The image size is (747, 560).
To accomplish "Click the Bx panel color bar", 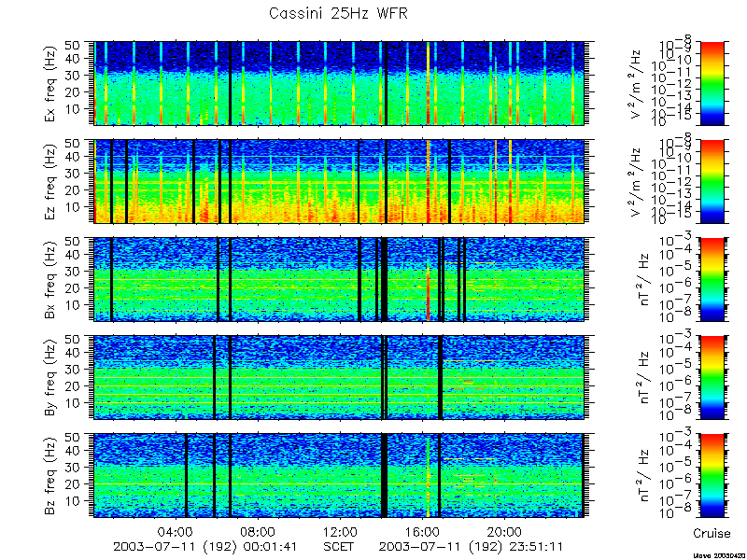I will click(712, 279).
